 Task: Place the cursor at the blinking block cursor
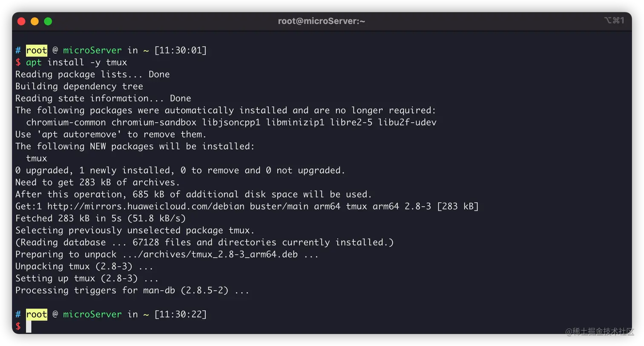coord(28,326)
